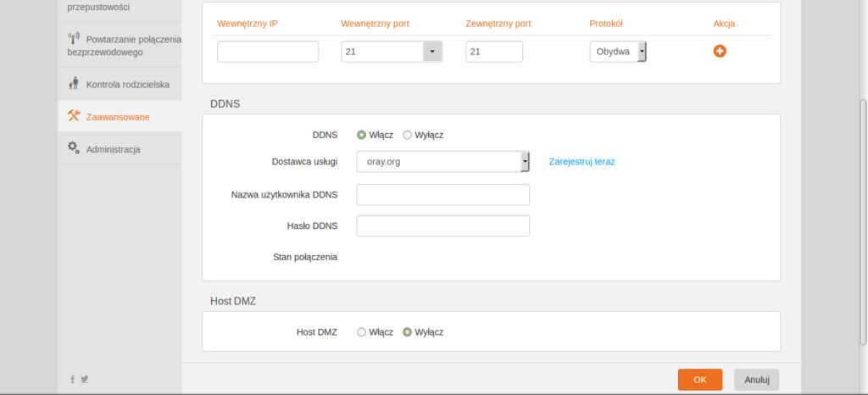
Task: Open the Protokół dropdown showing Obydwa
Action: [642, 52]
